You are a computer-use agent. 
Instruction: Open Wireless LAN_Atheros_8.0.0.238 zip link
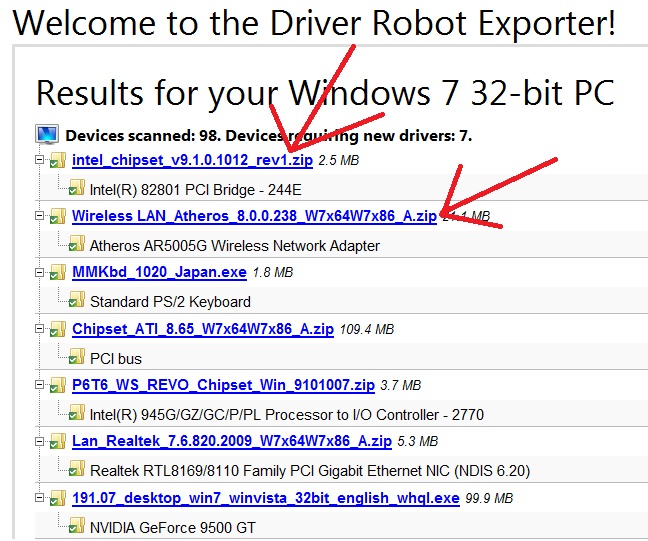254,216
